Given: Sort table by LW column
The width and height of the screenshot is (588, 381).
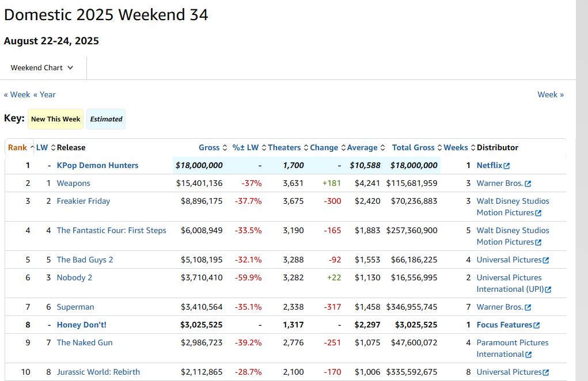Looking at the screenshot, I should (42, 148).
